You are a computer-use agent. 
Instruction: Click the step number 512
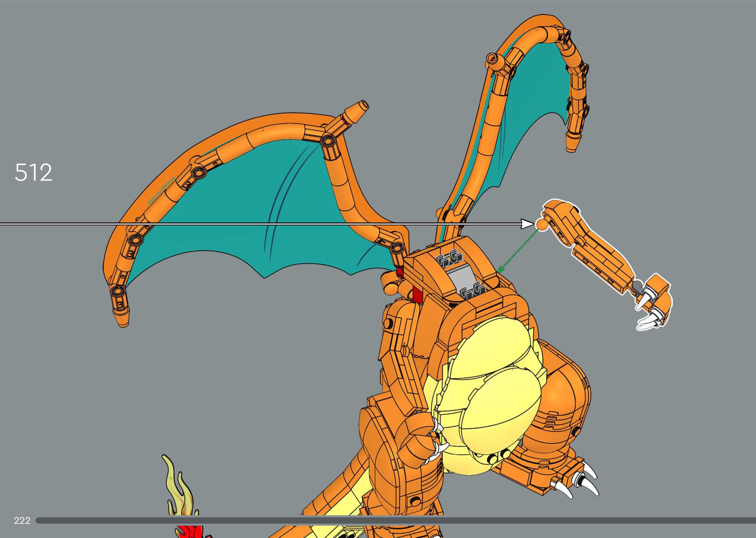click(x=33, y=172)
